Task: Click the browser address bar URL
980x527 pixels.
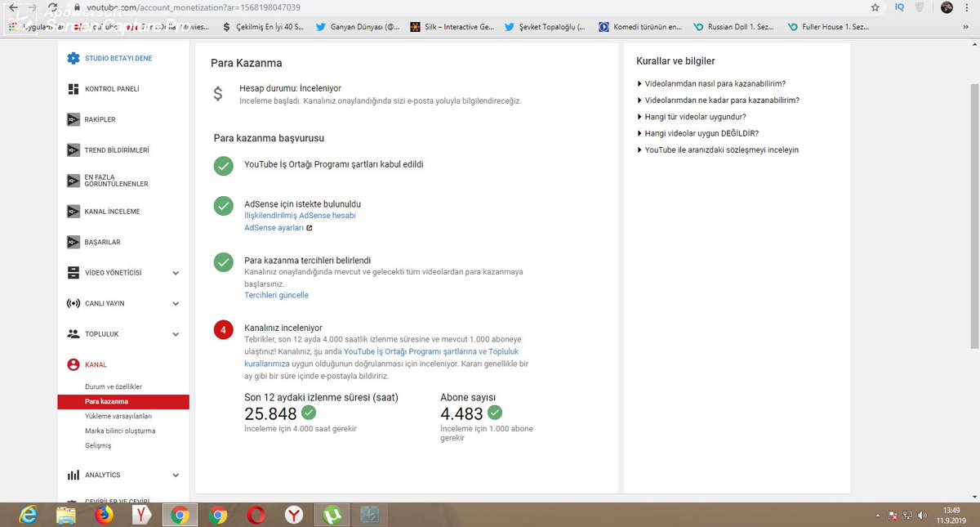Action: click(193, 7)
